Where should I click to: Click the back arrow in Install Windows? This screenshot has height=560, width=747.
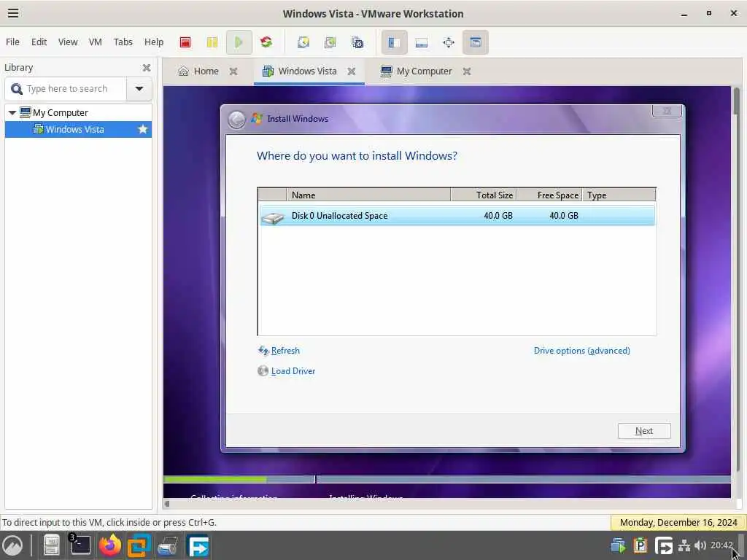[237, 120]
